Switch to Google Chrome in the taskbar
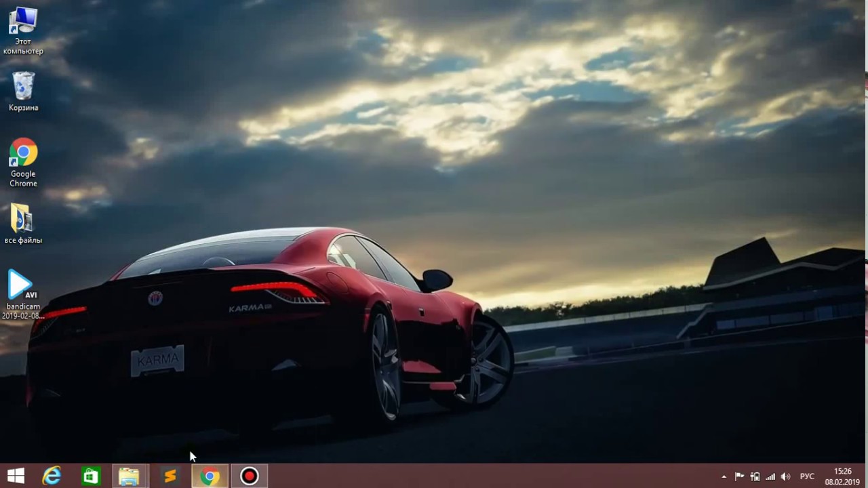The height and width of the screenshot is (488, 868). coord(210,476)
